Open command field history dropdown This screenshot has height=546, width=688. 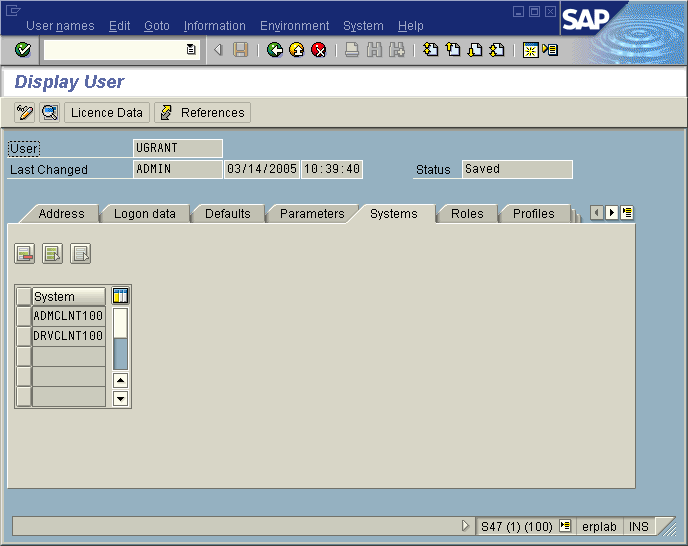(x=191, y=50)
